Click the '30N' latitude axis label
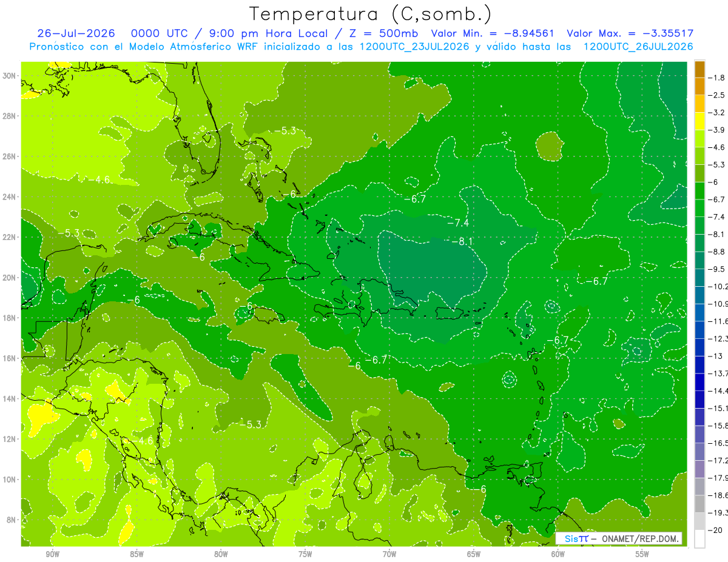 coord(10,75)
